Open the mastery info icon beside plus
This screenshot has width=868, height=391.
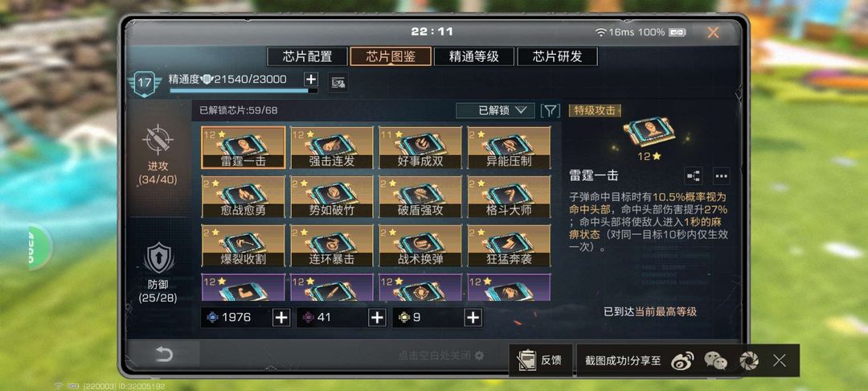[x=337, y=83]
